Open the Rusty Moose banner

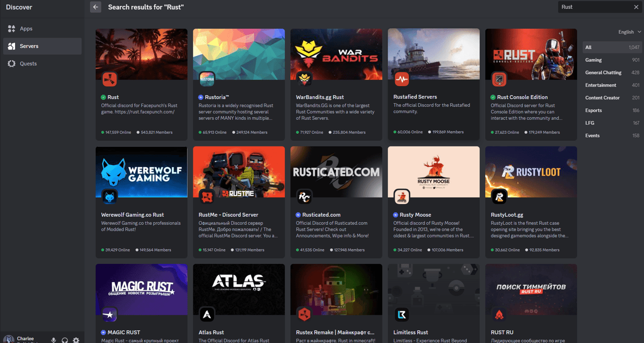pos(434,171)
